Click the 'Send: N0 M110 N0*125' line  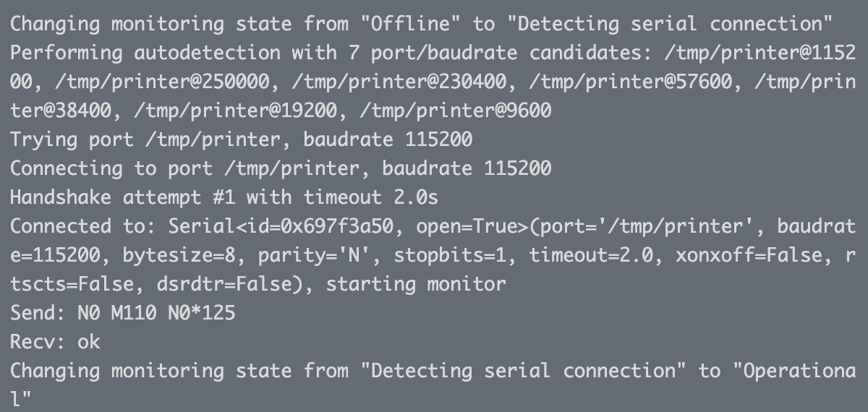tap(123, 313)
